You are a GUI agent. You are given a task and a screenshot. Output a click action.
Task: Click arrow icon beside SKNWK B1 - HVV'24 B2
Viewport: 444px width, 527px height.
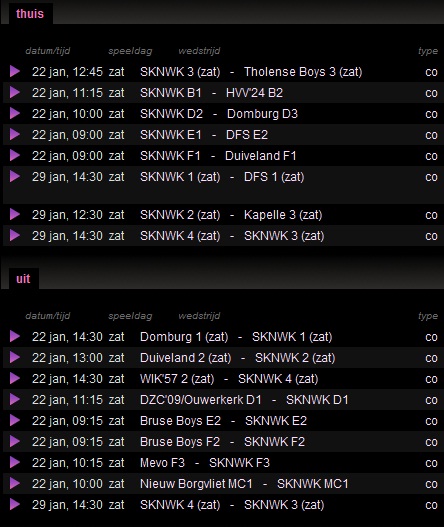pos(15,92)
